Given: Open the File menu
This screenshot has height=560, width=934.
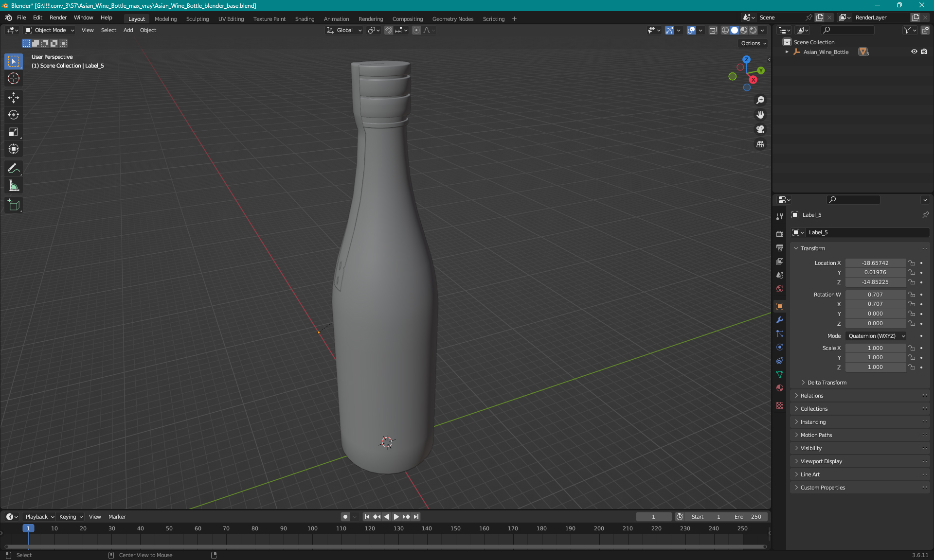Looking at the screenshot, I should tap(21, 17).
